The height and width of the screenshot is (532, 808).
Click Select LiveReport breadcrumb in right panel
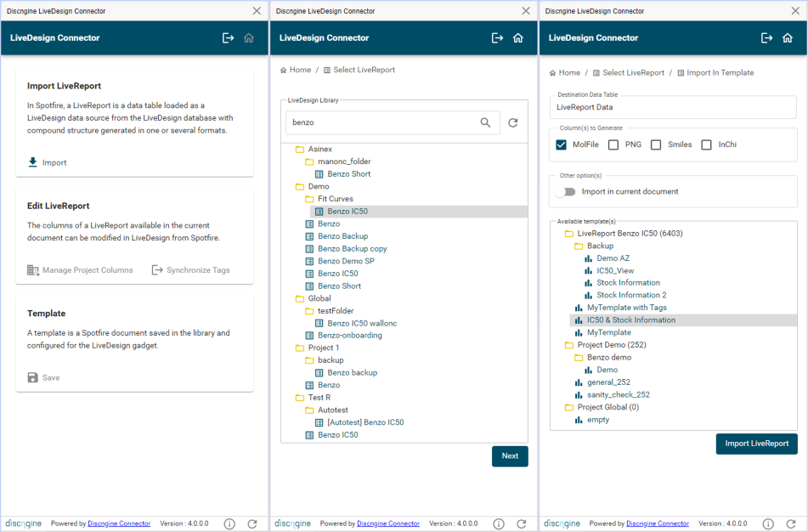[x=629, y=73]
